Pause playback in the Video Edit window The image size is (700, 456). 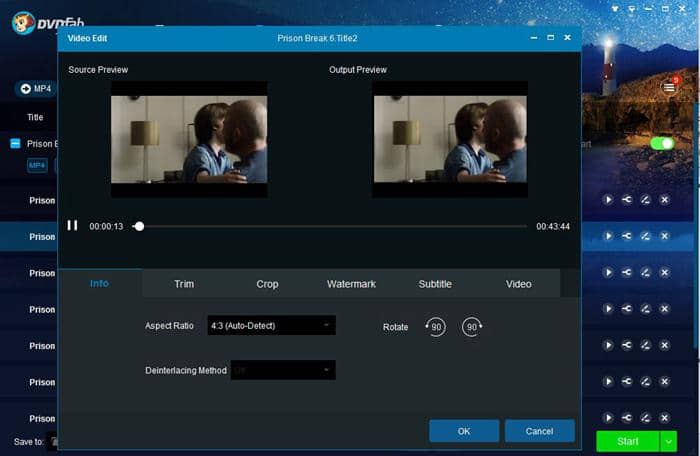pyautogui.click(x=72, y=226)
